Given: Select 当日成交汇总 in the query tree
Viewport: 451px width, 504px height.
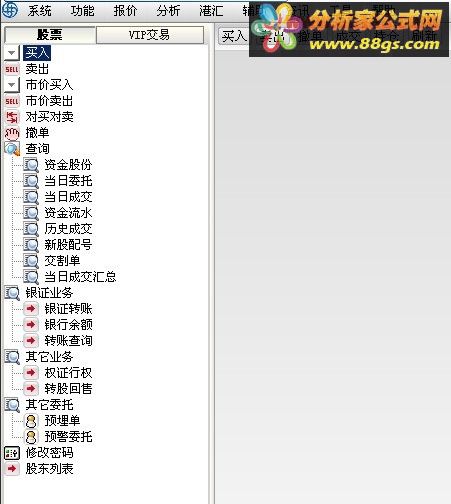Looking at the screenshot, I should coord(80,277).
